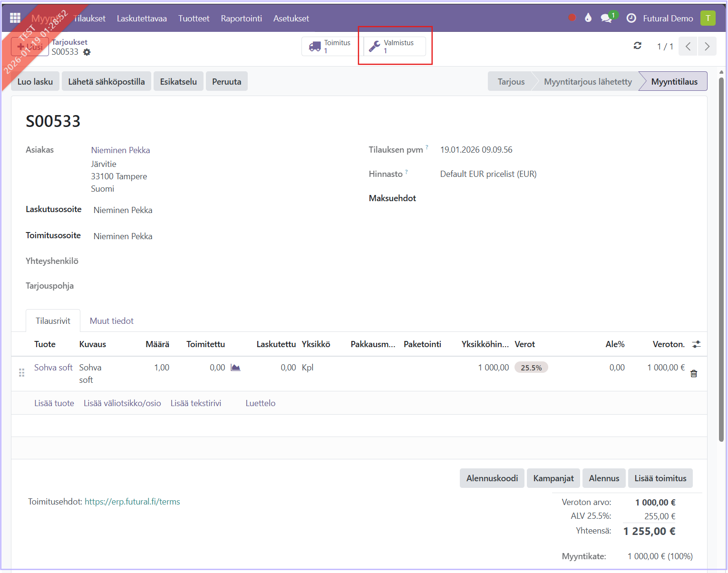Open activities clock icon
Viewport: 728px width, 573px height.
click(631, 18)
